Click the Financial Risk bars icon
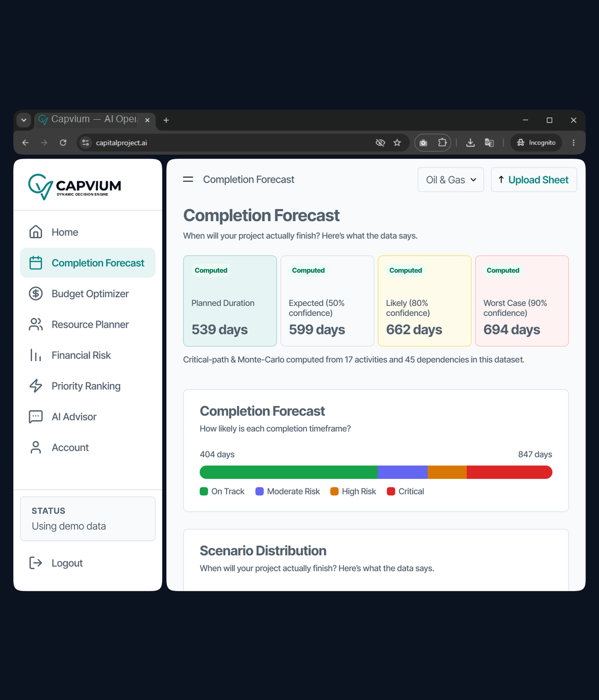599x700 pixels. pos(36,355)
